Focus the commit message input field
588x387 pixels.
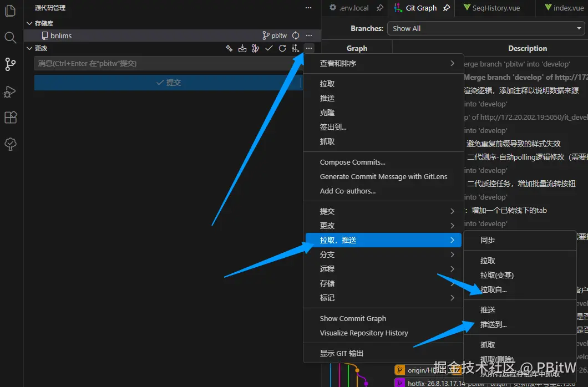click(x=168, y=63)
